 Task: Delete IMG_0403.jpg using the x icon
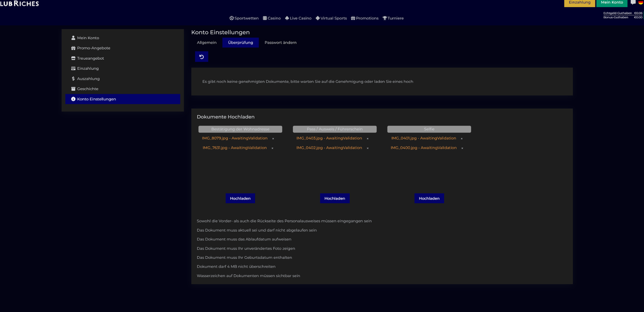(368, 139)
